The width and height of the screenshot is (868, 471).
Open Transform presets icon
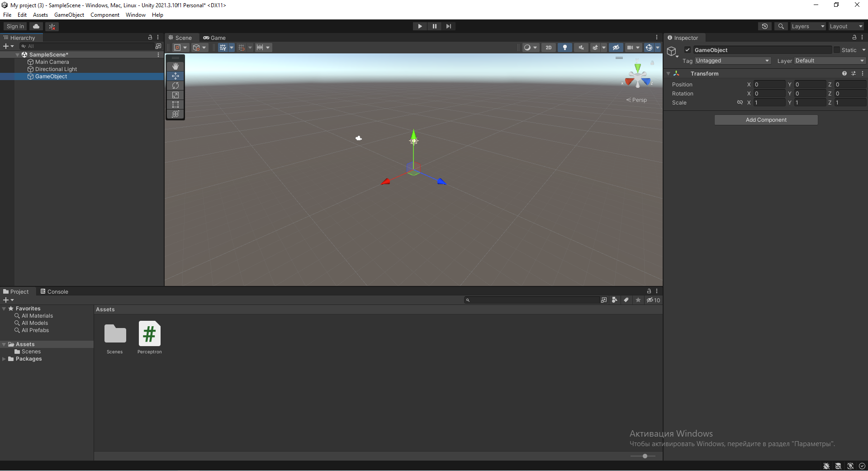(x=854, y=73)
